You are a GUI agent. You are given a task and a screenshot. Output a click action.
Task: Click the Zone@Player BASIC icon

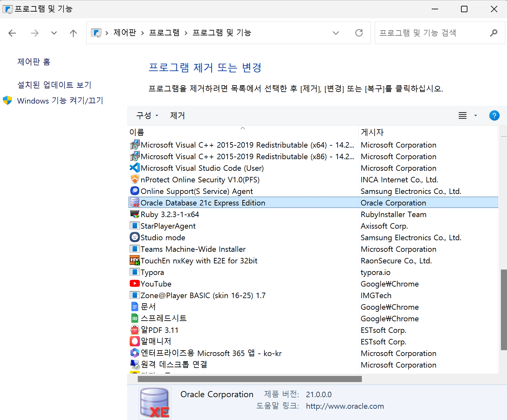(x=135, y=295)
